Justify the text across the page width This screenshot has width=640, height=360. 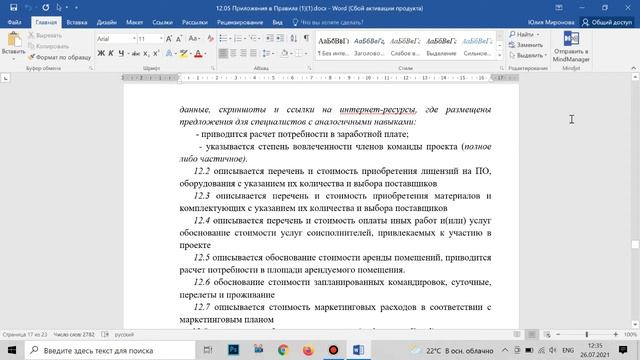point(253,53)
